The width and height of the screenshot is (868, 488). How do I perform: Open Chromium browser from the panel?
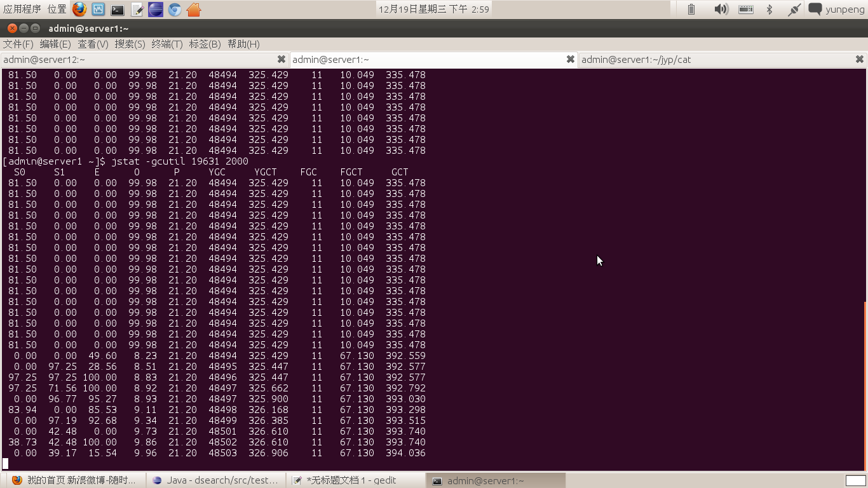[175, 10]
